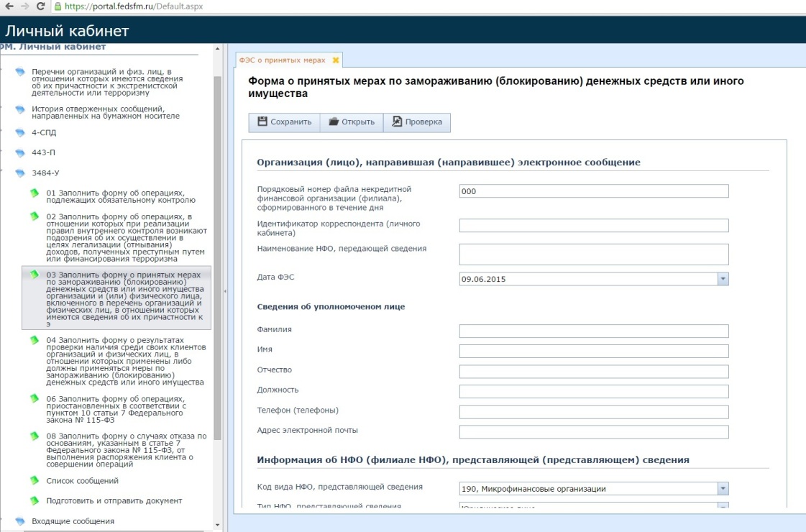806x532 pixels.
Task: Open '06 Заполнить форму об операциях, приостановленных'
Action: pos(116,409)
